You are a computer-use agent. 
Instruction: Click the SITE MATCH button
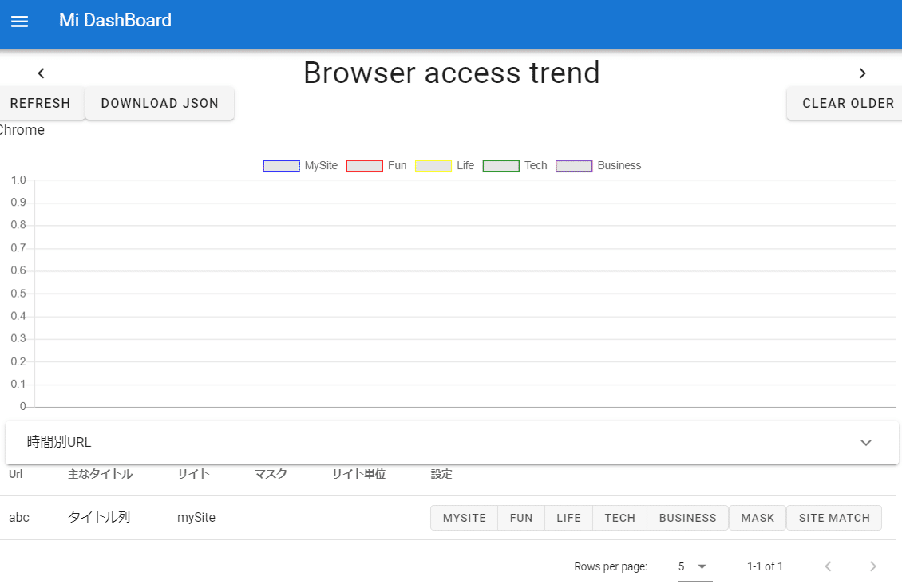pos(834,518)
